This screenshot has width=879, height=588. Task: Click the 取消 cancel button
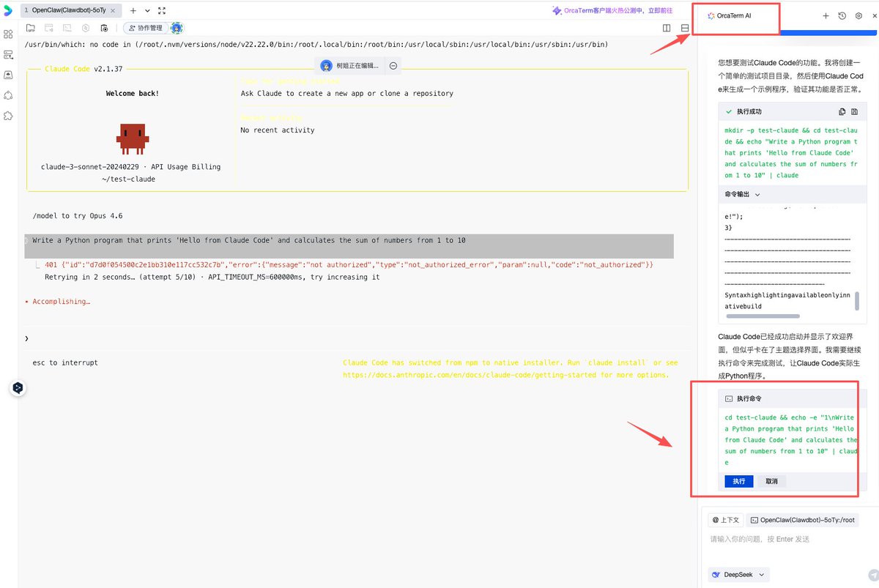tap(771, 481)
